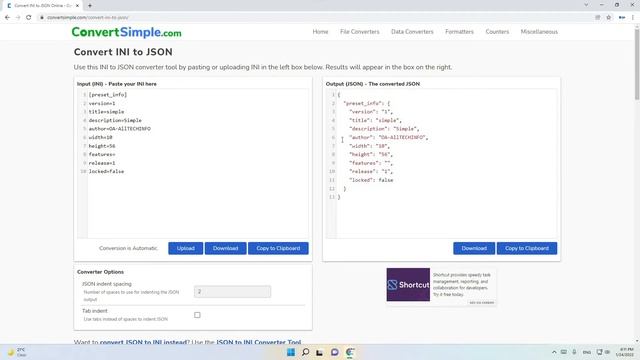The image size is (640, 360).
Task: Click the ConvertSimple.com logo
Action: 127,32
